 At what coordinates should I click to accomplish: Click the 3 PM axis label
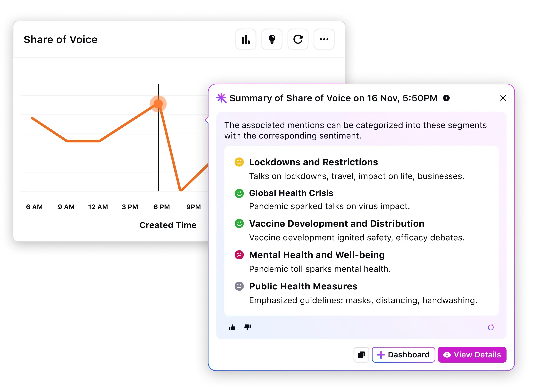click(x=130, y=207)
